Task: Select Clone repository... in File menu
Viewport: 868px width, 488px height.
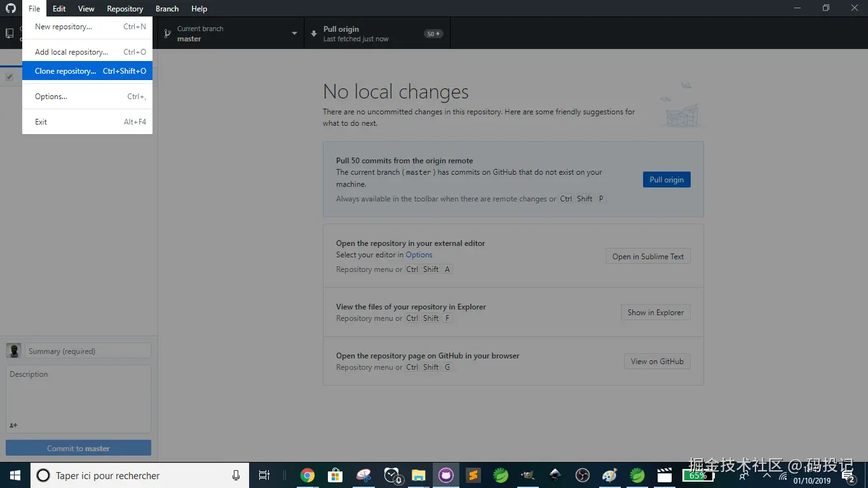Action: coord(87,71)
